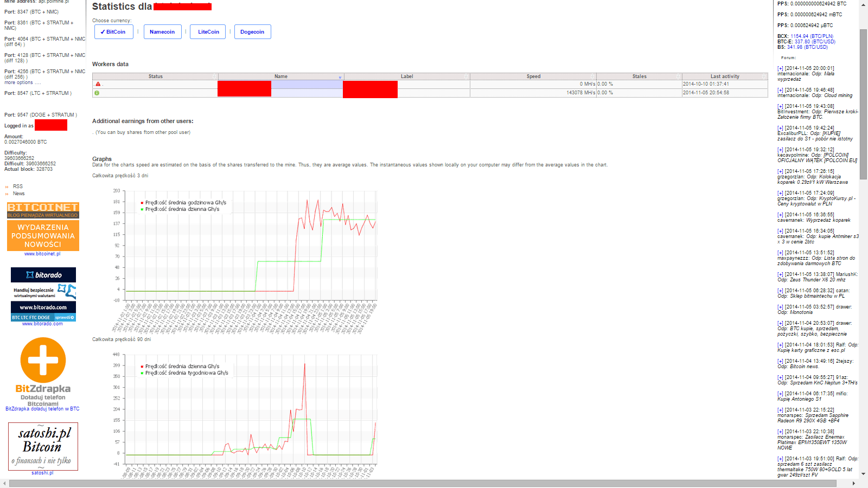The image size is (868, 488).
Task: Click the Actual block: 328703 text
Action: tap(28, 169)
